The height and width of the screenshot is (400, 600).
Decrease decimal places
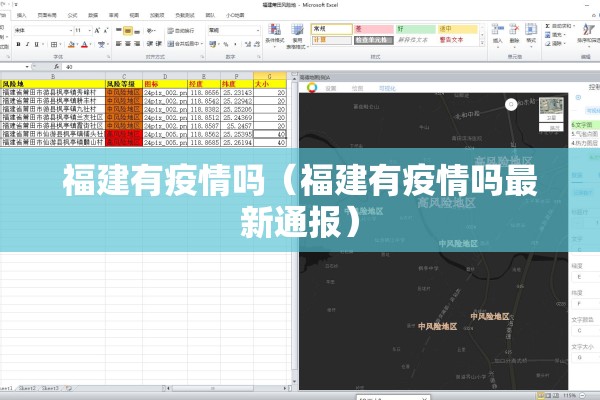click(x=257, y=44)
